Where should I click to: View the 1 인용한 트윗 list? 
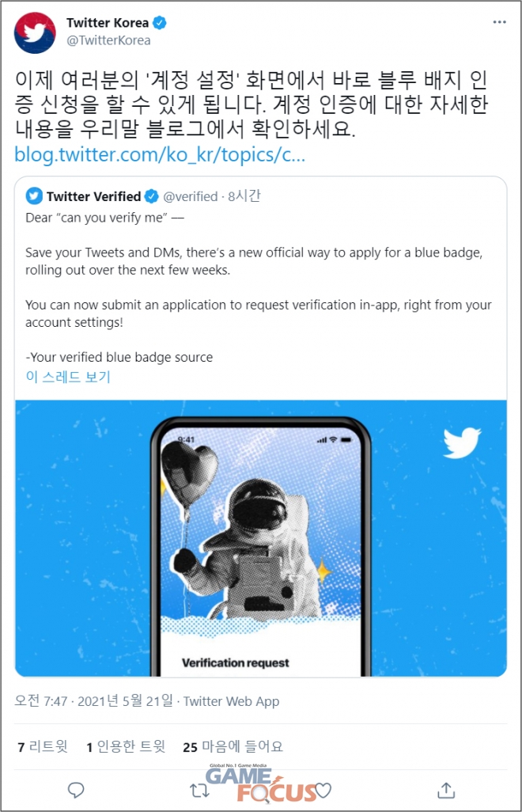click(126, 746)
